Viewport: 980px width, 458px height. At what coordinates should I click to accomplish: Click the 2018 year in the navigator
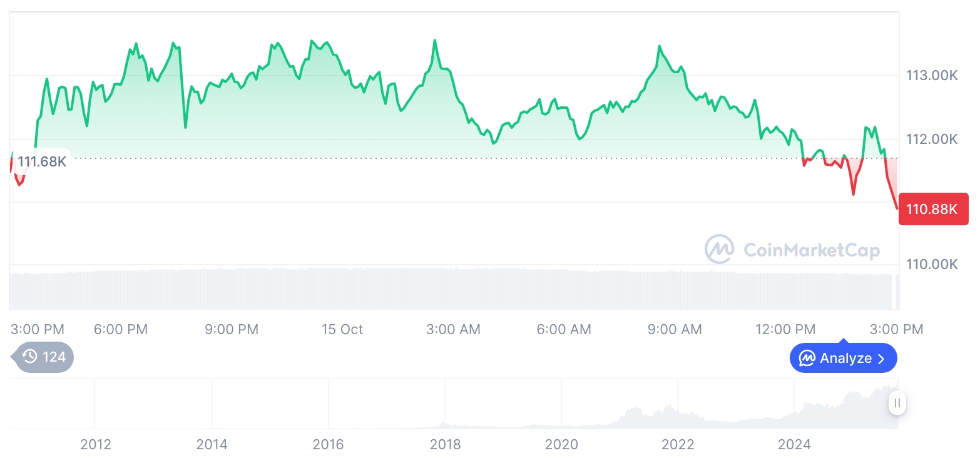pos(445,444)
